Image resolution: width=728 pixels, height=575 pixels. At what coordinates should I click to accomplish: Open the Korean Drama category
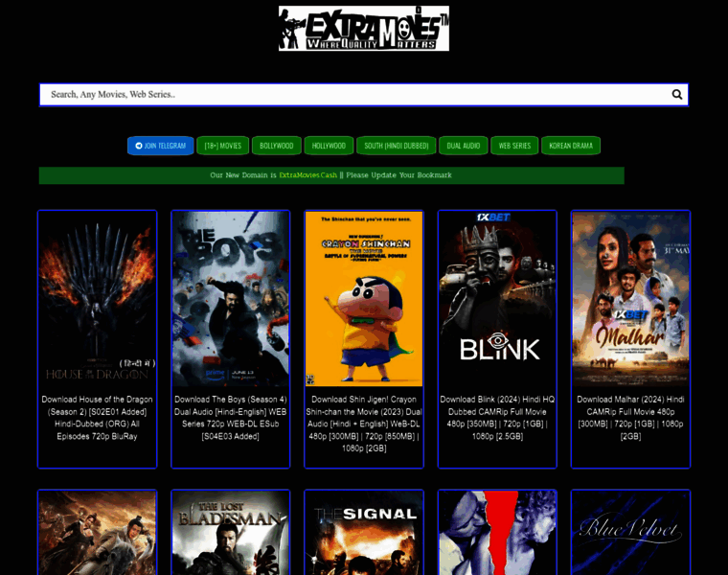[571, 146]
